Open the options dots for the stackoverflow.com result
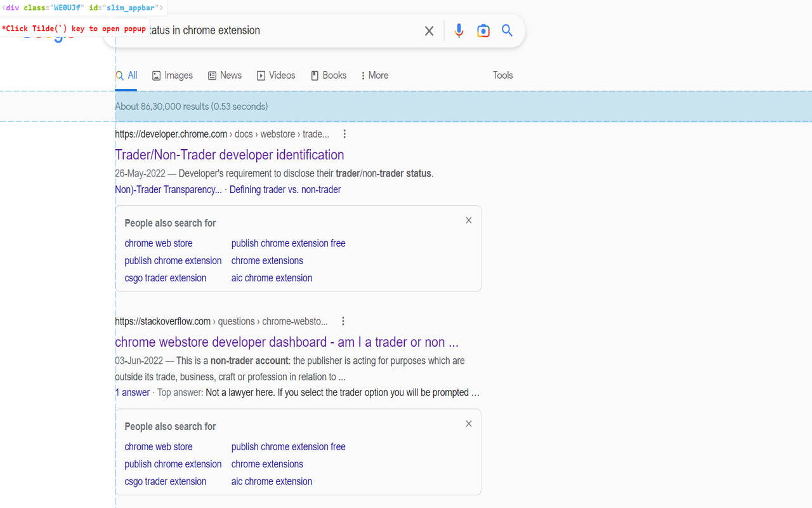This screenshot has width=812, height=508. [343, 321]
